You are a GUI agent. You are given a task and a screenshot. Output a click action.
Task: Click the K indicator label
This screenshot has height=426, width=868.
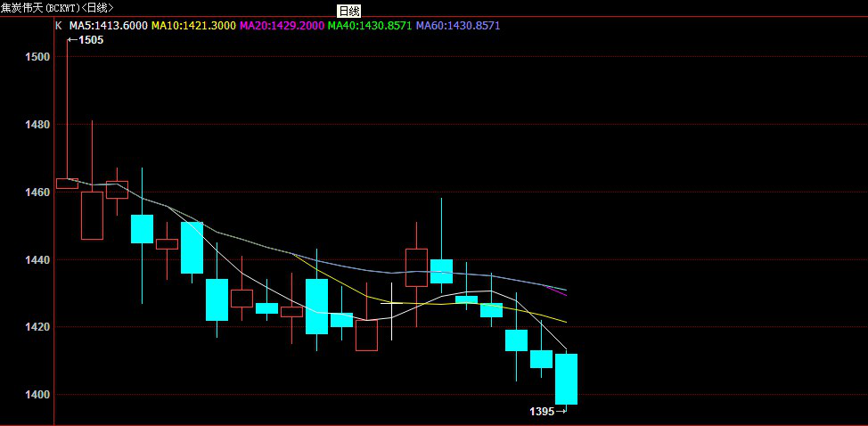pyautogui.click(x=59, y=26)
